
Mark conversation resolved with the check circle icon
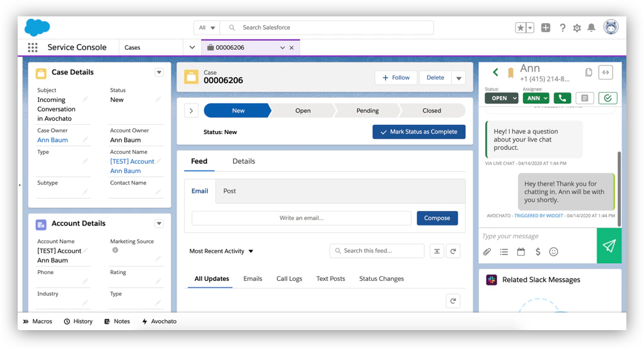pos(607,98)
